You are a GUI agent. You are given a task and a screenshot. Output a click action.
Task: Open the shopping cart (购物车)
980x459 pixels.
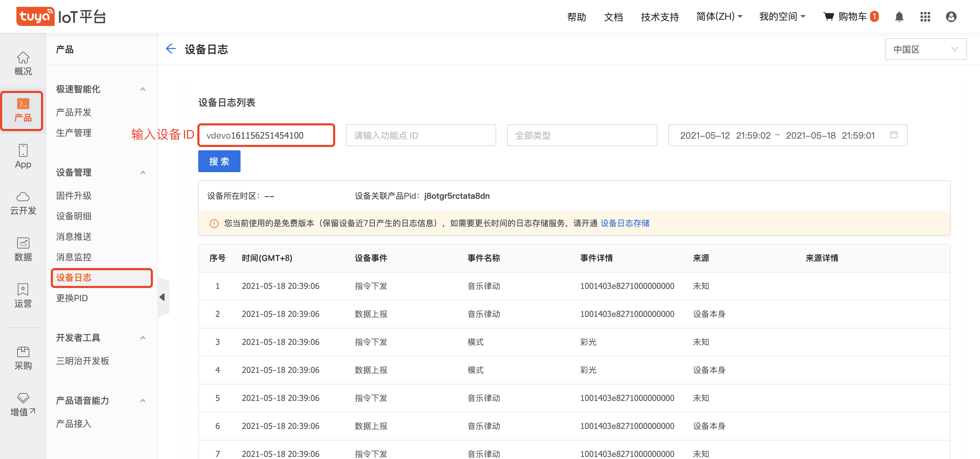pyautogui.click(x=850, y=16)
